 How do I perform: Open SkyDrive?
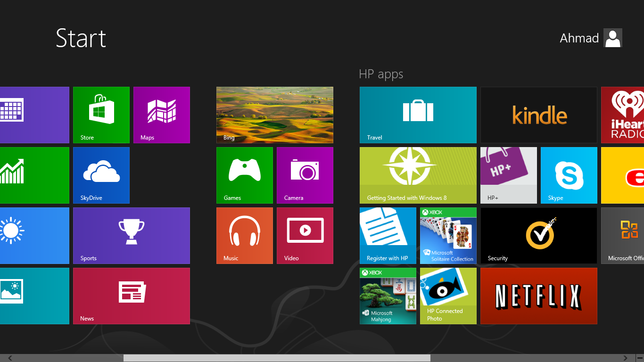[x=101, y=175]
